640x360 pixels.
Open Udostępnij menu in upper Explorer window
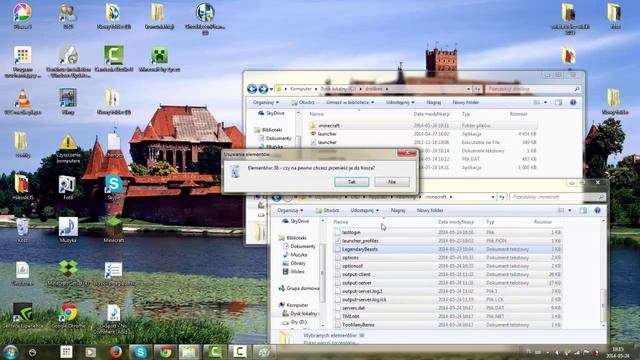(x=400, y=102)
